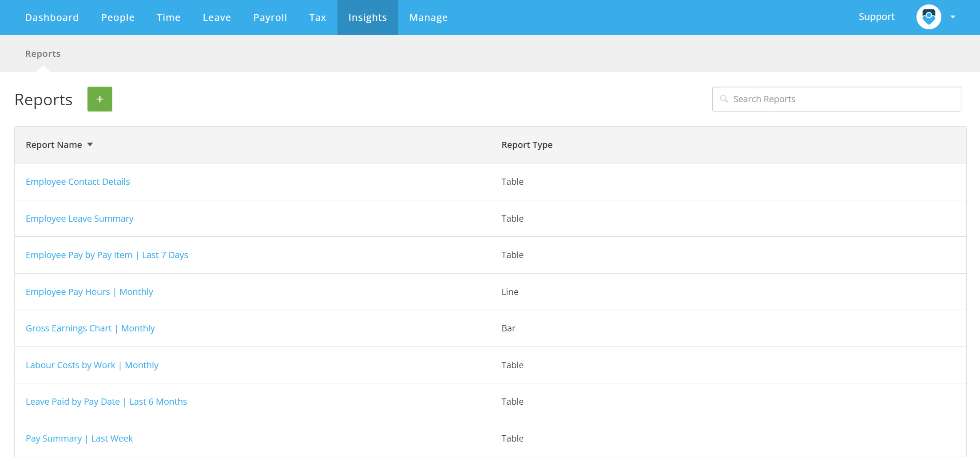The image size is (980, 470).
Task: Click the Report Type column header
Action: [527, 145]
